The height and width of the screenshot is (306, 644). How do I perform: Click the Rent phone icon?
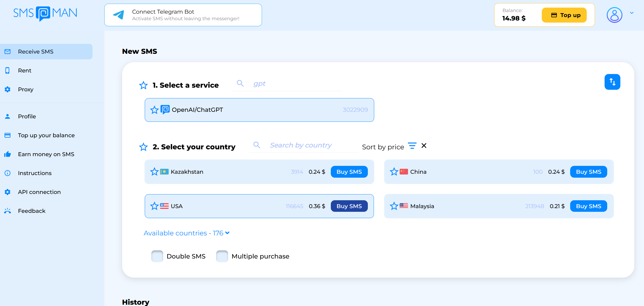pos(8,70)
